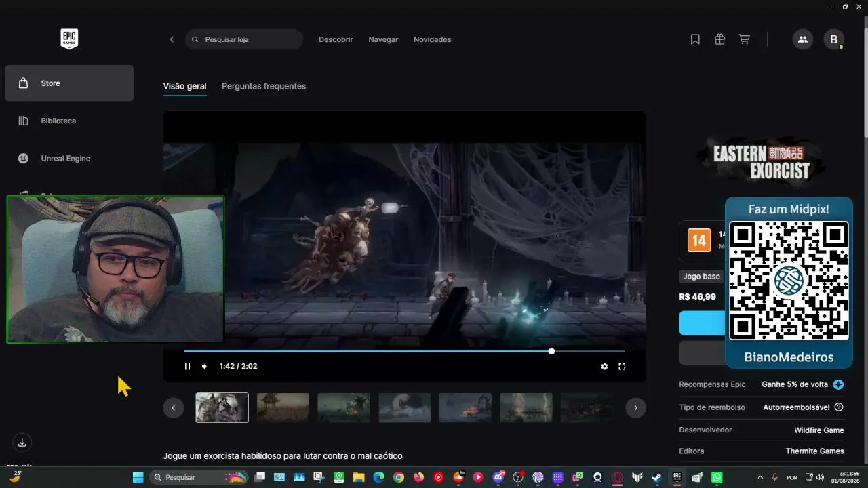Mute the trailer audio
Screen dimensions: 868x488
coord(205,367)
